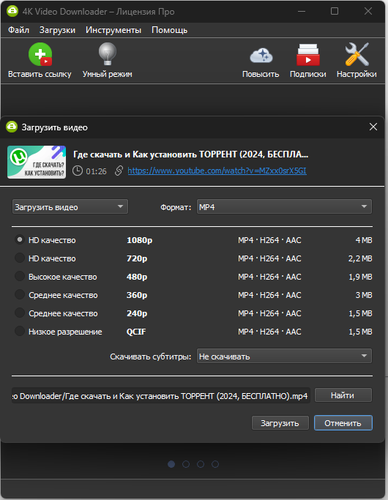Open the youtube.com video URL link
Viewport: 388px width, 500px height.
click(x=217, y=171)
